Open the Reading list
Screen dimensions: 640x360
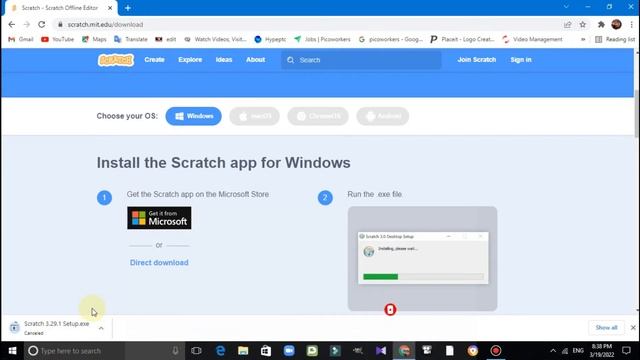click(x=615, y=39)
